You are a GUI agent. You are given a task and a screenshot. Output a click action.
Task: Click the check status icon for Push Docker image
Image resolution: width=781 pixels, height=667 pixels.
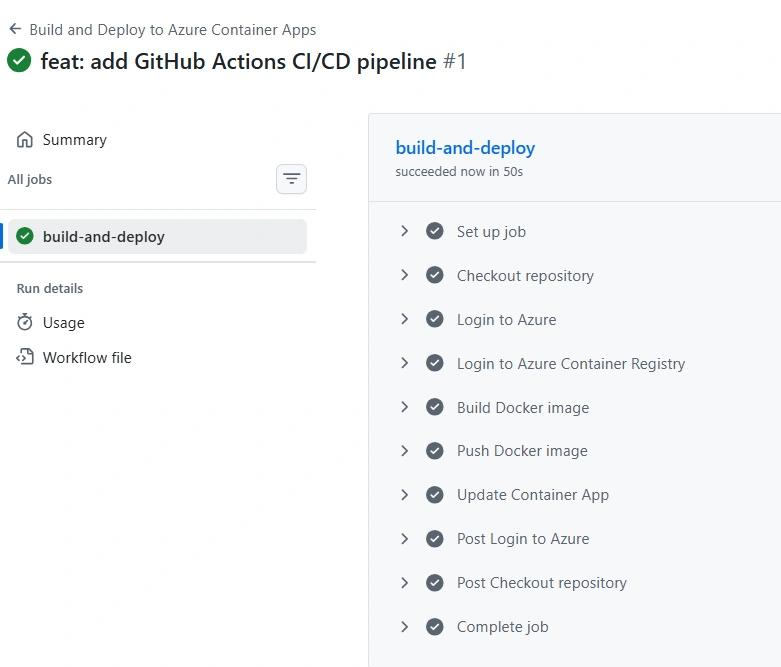point(435,451)
